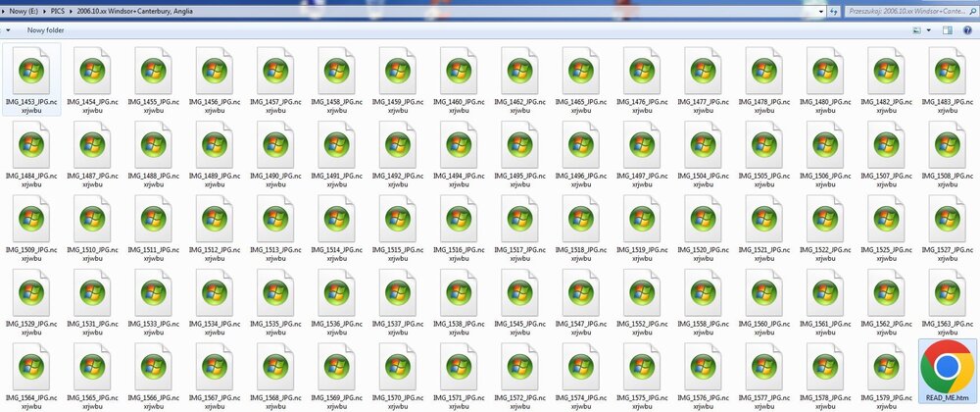
Task: Click the search magnifier icon
Action: click(973, 11)
